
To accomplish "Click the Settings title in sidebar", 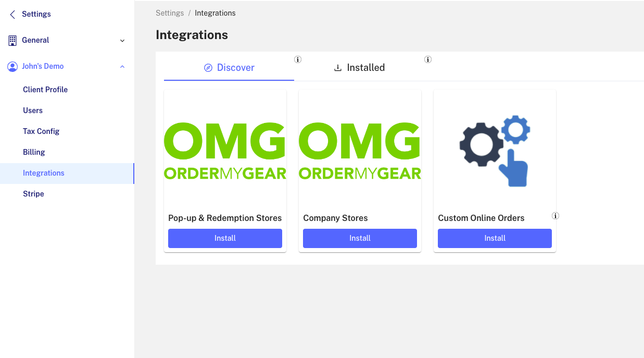I will point(36,14).
